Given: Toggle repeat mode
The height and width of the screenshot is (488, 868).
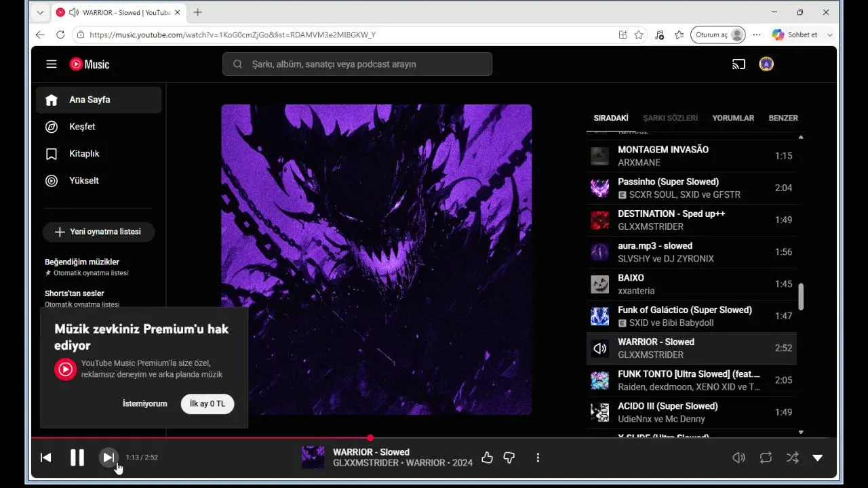Looking at the screenshot, I should coord(766,457).
